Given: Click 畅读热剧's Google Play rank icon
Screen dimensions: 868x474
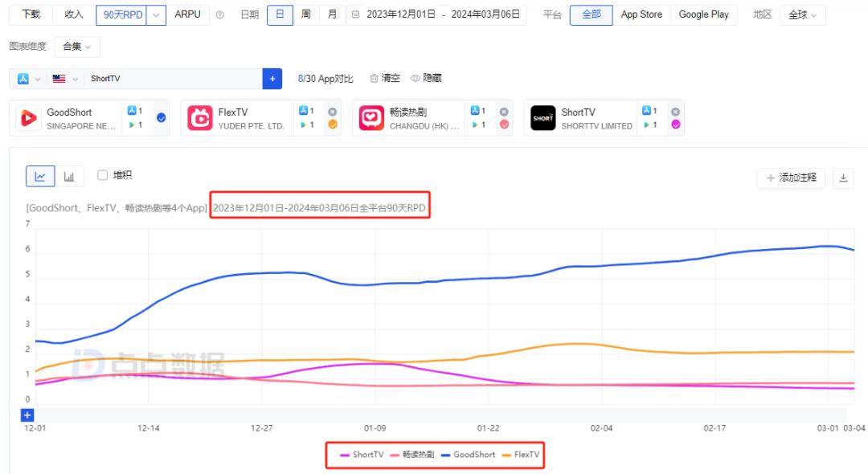Looking at the screenshot, I should tap(475, 125).
